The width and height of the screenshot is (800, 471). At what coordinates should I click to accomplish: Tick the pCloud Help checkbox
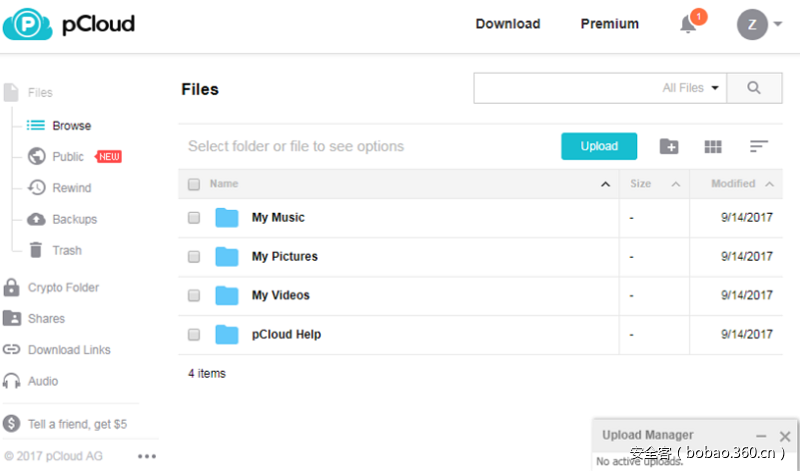194,334
